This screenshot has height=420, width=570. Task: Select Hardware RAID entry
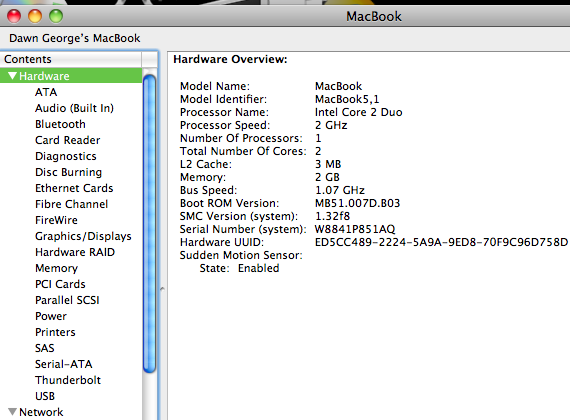[75, 252]
